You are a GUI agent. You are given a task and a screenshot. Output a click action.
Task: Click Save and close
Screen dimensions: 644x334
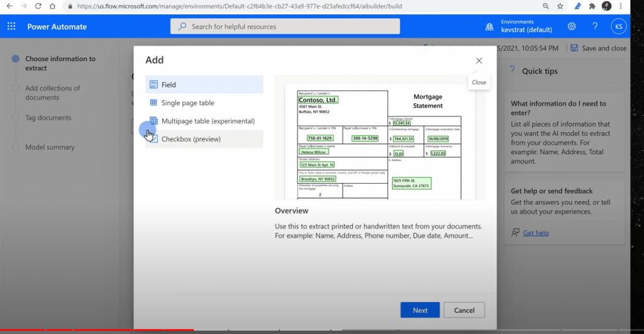[599, 48]
